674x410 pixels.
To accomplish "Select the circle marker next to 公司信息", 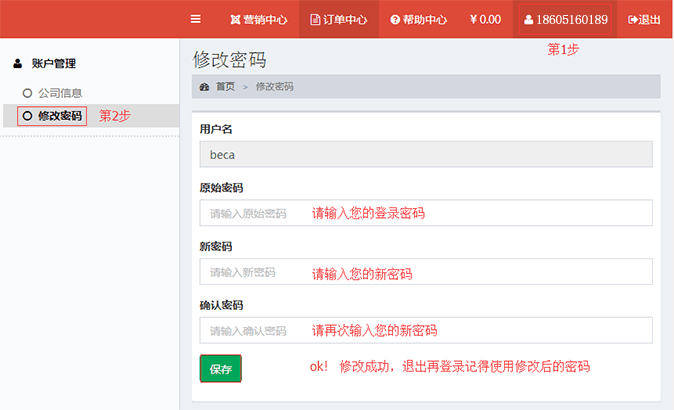I will pyautogui.click(x=27, y=93).
